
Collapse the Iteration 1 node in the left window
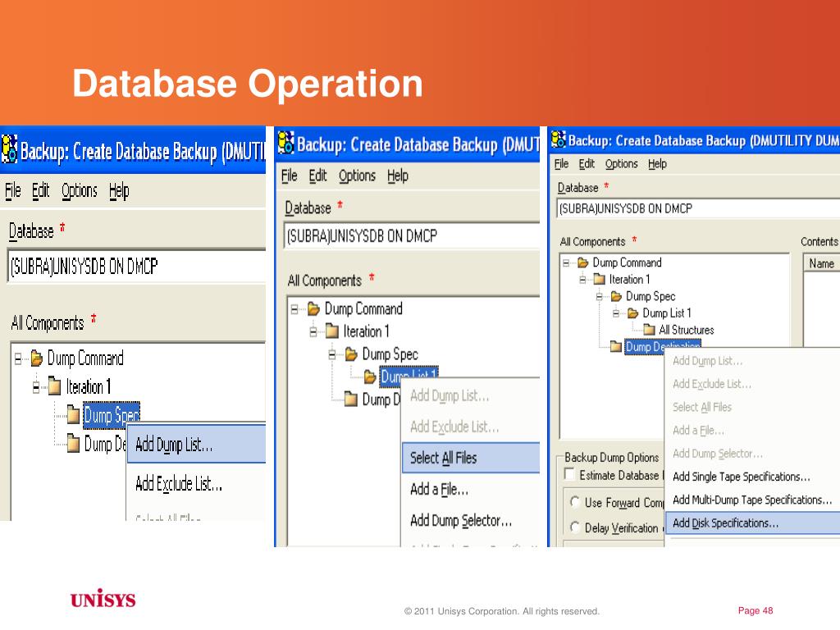pyautogui.click(x=36, y=387)
